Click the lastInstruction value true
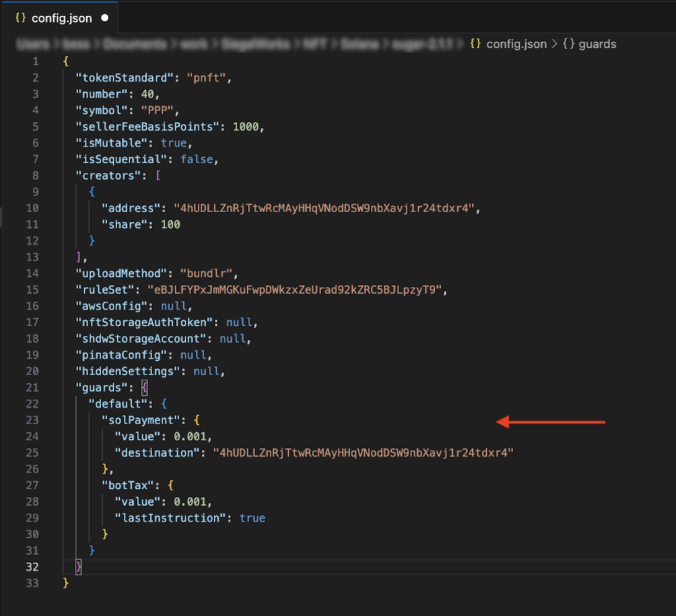This screenshot has width=676, height=616. [x=252, y=518]
